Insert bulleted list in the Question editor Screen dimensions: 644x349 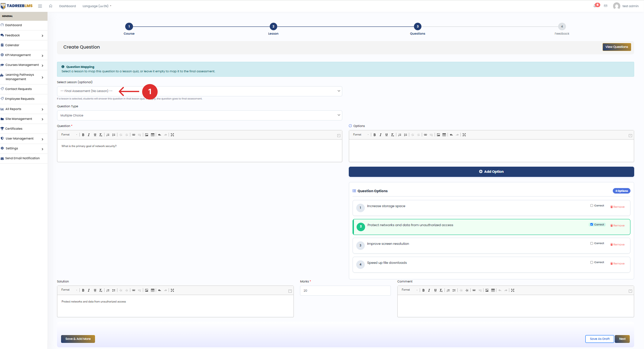coord(114,135)
